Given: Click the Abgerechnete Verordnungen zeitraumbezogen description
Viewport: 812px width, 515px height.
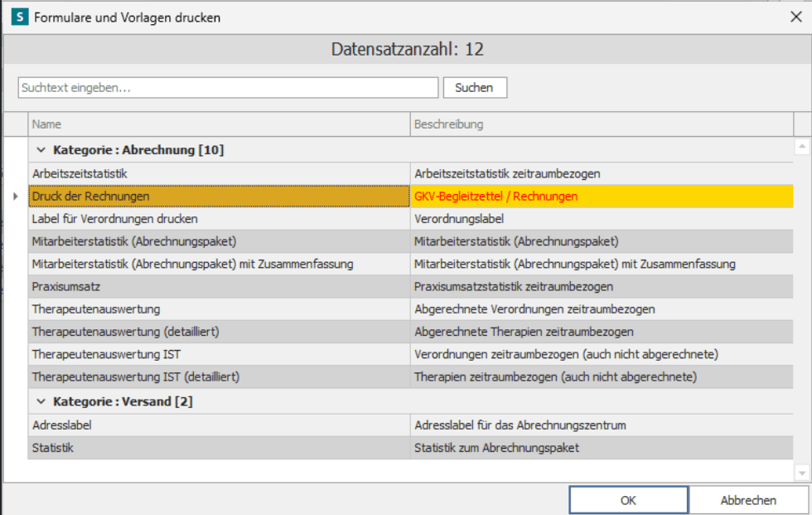Looking at the screenshot, I should 602,309.
